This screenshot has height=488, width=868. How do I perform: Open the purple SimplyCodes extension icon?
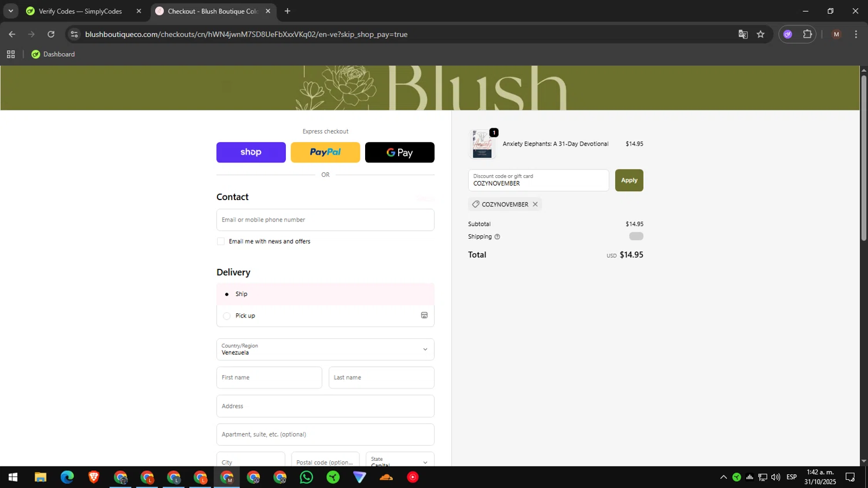coord(788,34)
